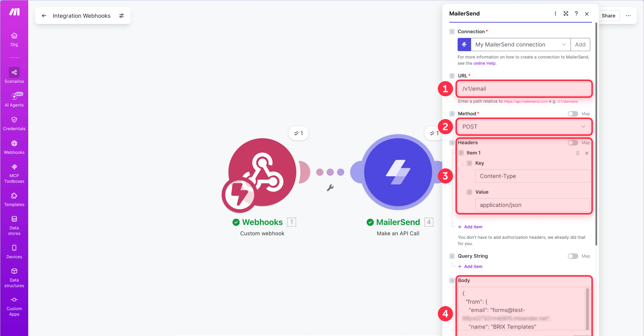Screen dimensions: 644x336
Task: Open Data structures section
Action: coord(14,278)
